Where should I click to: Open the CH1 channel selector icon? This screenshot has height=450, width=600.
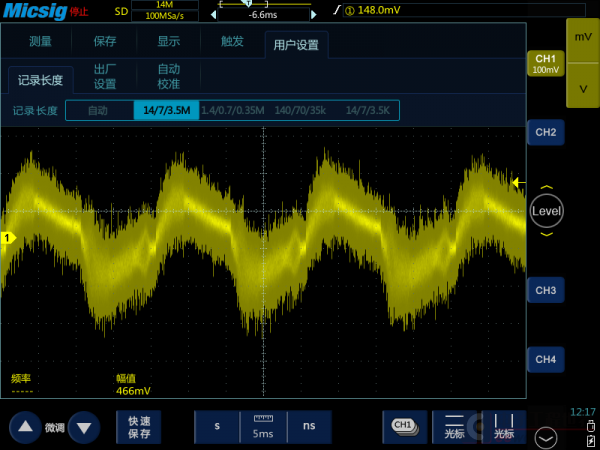click(405, 427)
